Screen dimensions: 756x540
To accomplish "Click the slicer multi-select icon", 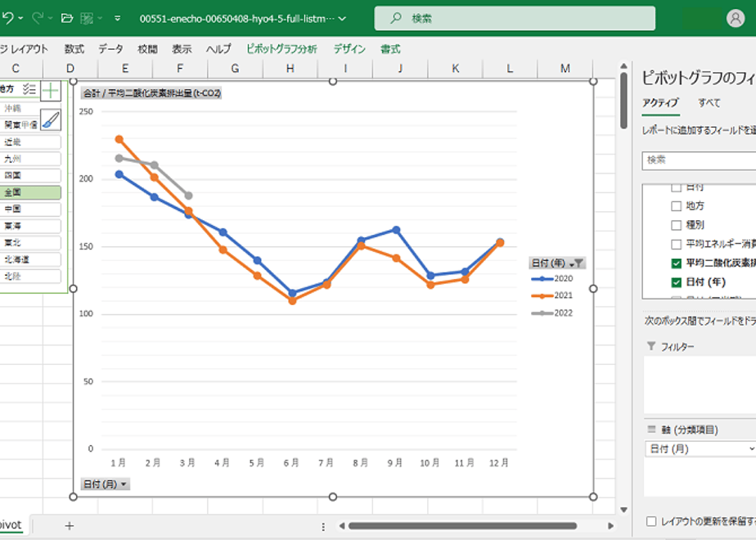I will click(29, 88).
